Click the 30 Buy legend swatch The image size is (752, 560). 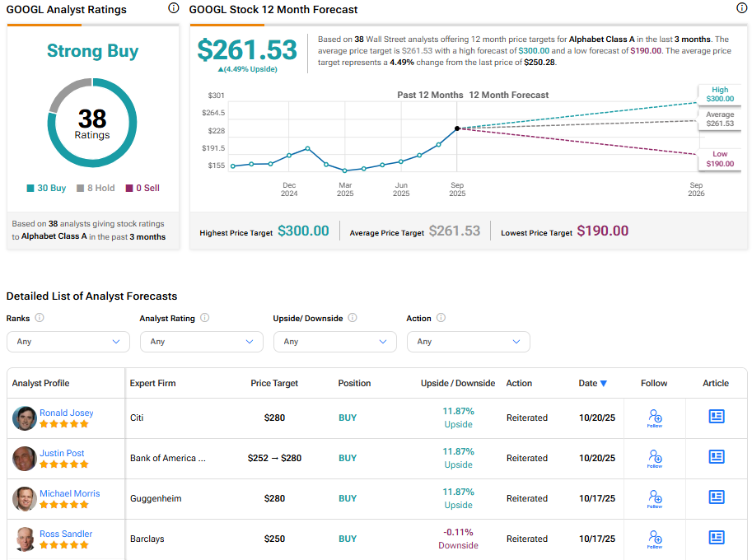pos(31,189)
